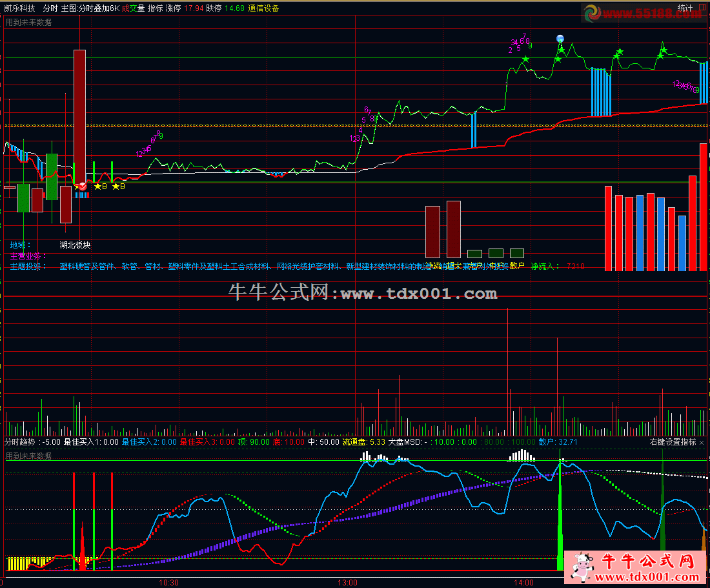Click the 底: 10.00 value
710x588 pixels.
coord(289,441)
